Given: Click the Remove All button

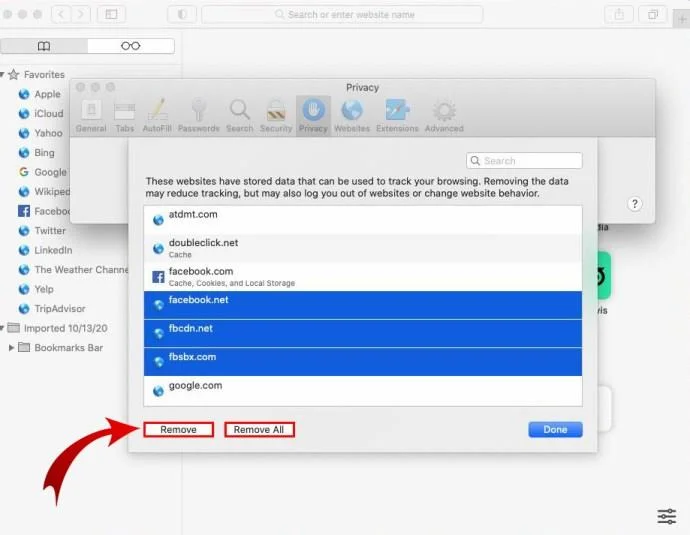Looking at the screenshot, I should tap(259, 429).
